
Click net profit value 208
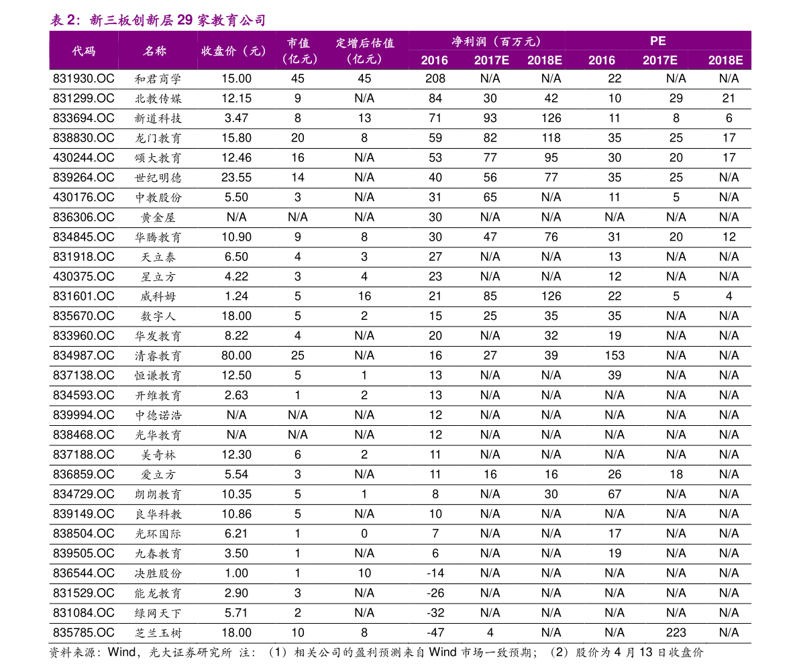pyautogui.click(x=435, y=78)
